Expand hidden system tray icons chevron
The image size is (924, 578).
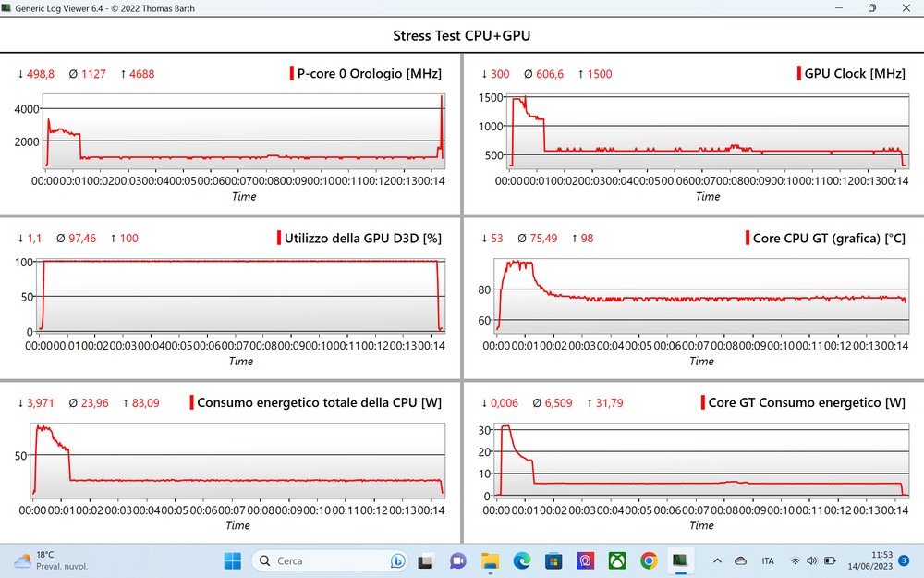pos(717,560)
